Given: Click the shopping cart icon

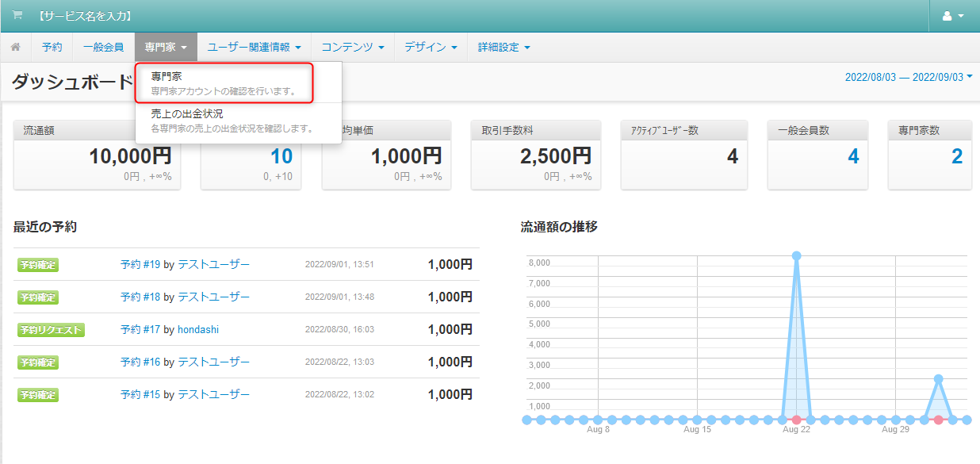Looking at the screenshot, I should (16, 16).
